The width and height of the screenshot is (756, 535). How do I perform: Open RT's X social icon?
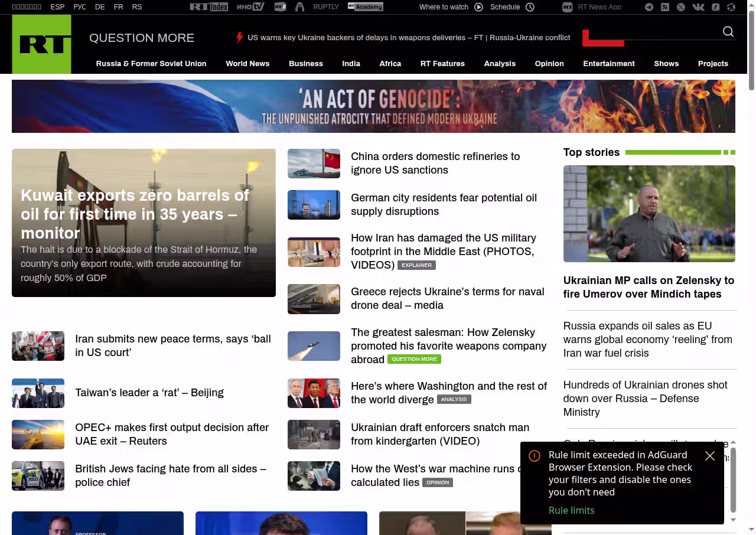(681, 7)
